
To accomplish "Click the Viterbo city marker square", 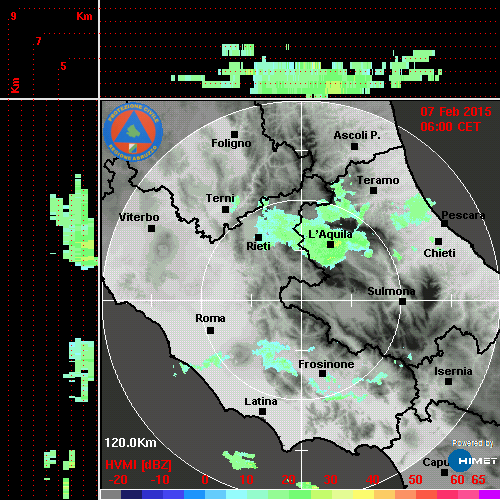I will tap(151, 229).
